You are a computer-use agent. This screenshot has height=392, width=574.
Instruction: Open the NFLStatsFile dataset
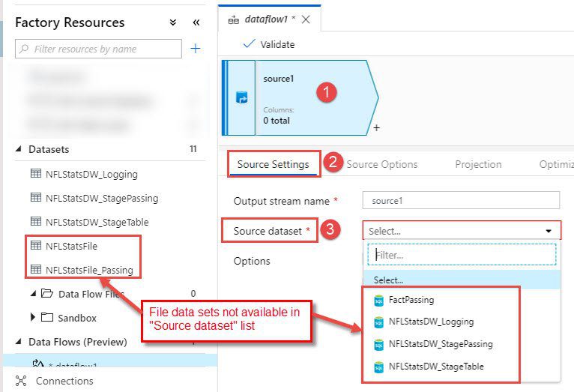pos(71,247)
